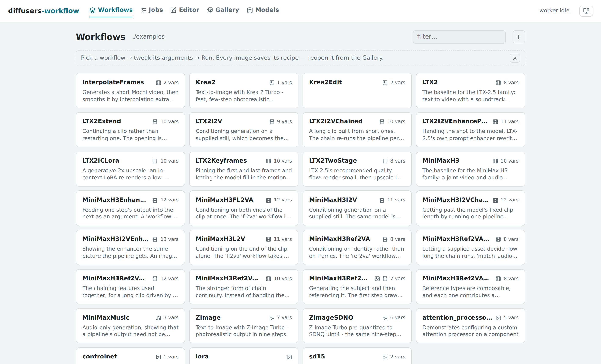Click the film icon on InterpolateFrames card

point(158,83)
